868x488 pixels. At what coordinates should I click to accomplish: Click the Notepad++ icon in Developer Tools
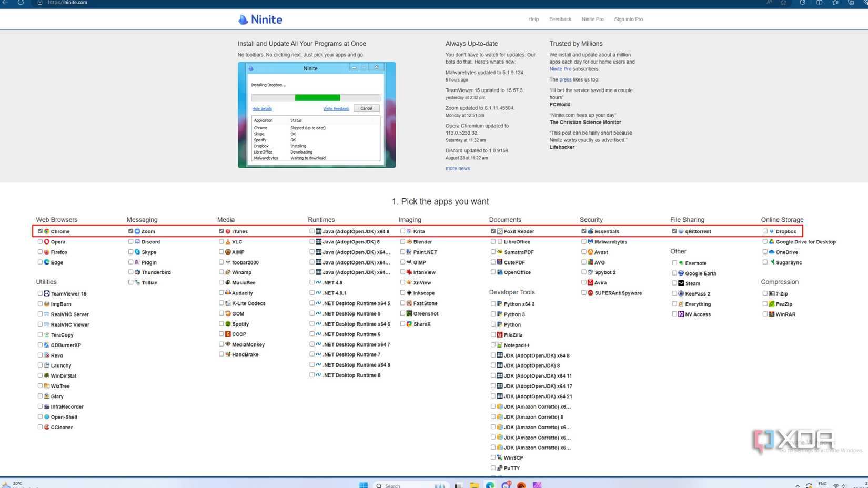click(499, 345)
